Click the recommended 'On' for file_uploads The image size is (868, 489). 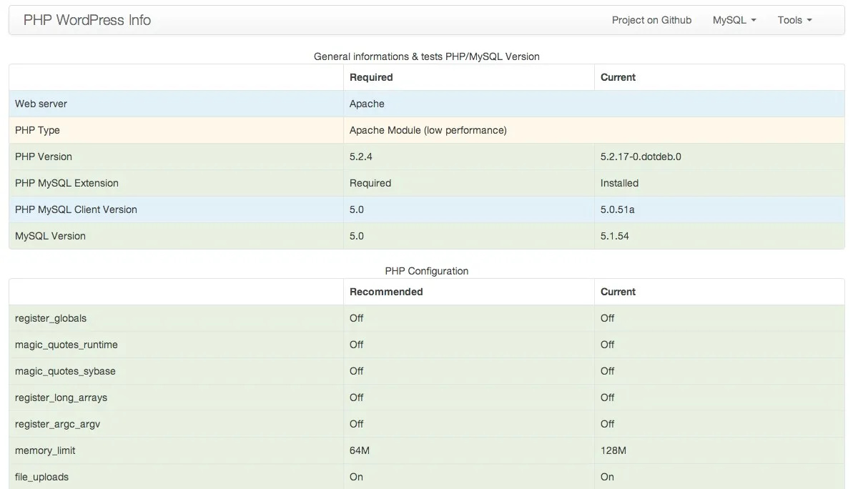356,477
